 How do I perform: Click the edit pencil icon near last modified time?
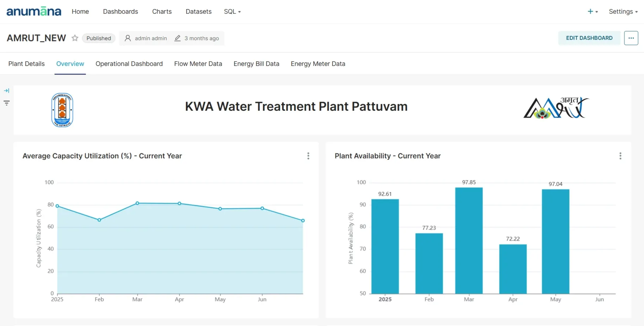[177, 38]
